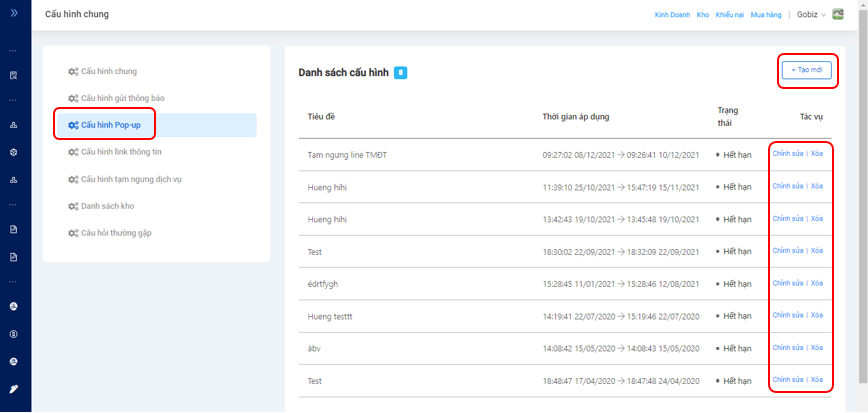Open the Gobiz account dropdown
The height and width of the screenshot is (413, 868).
click(x=810, y=15)
